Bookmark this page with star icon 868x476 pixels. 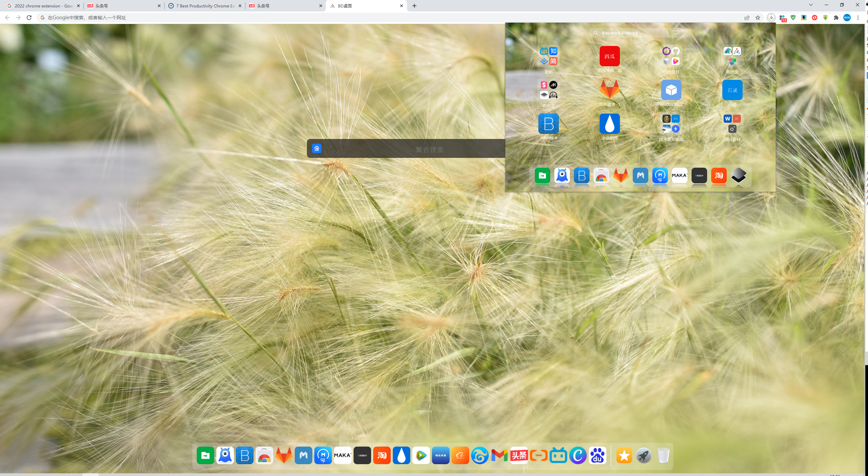(758, 18)
